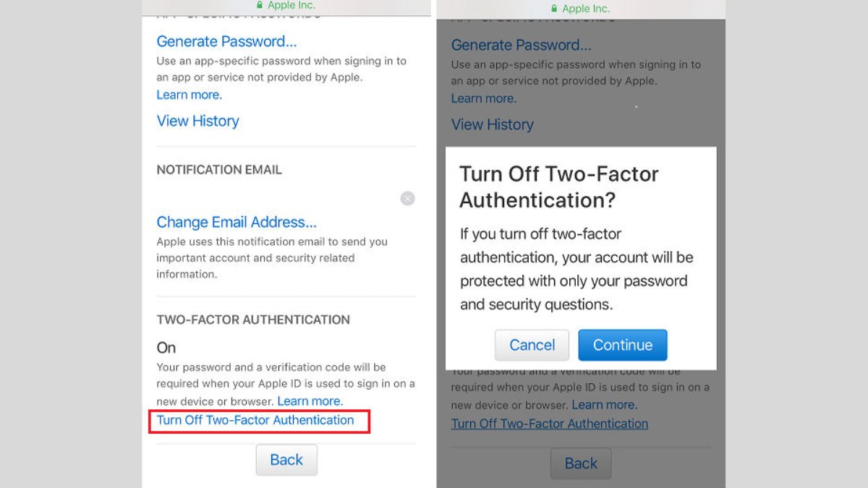The width and height of the screenshot is (868, 488).
Task: Click highlighted Turn Off Two-Factor Authentication link
Action: 255,420
